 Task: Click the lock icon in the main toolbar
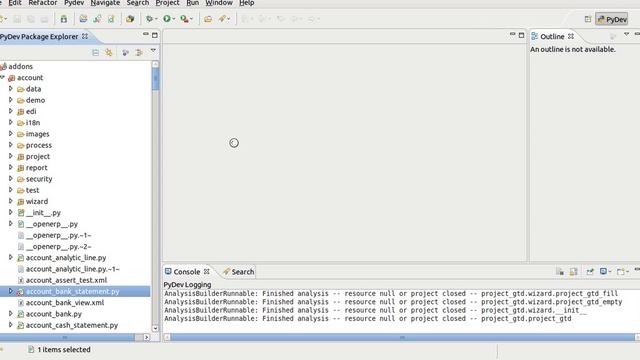point(64,19)
